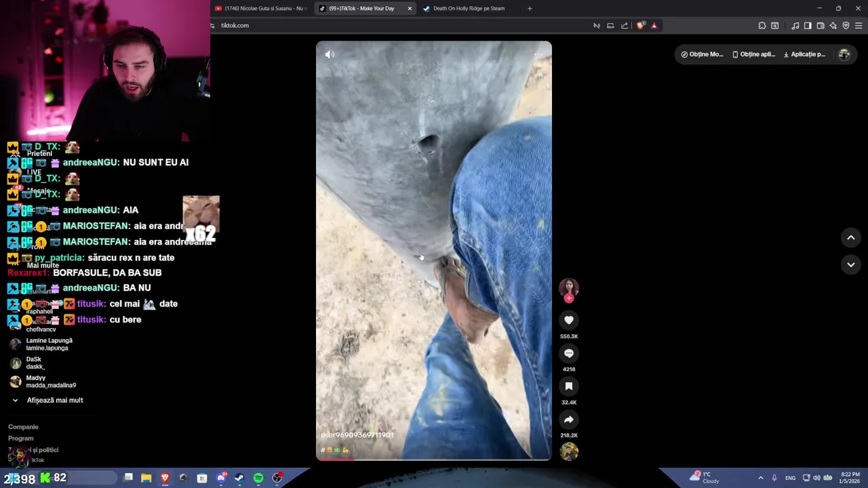The width and height of the screenshot is (868, 488).
Task: Open Steam from the taskbar
Action: point(239,478)
